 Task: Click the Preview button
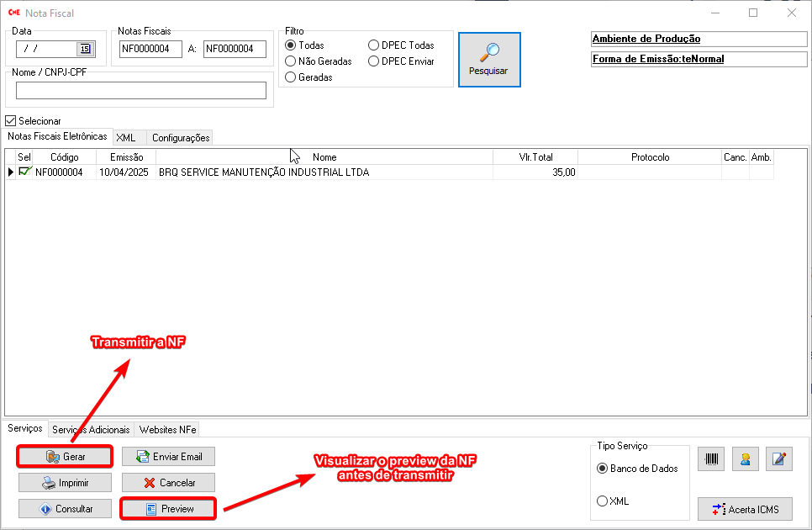(168, 509)
